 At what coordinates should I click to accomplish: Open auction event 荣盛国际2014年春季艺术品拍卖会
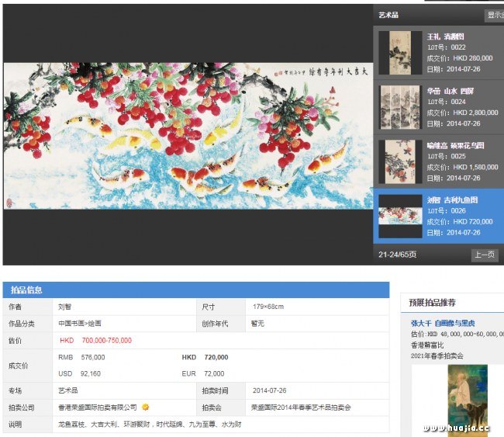301,408
